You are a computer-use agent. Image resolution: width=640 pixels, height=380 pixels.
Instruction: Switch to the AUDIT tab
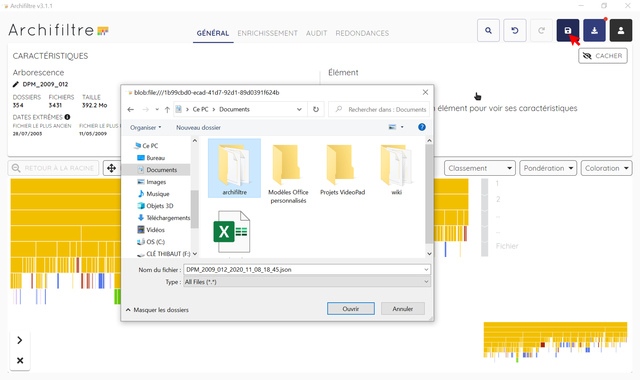[x=317, y=33]
